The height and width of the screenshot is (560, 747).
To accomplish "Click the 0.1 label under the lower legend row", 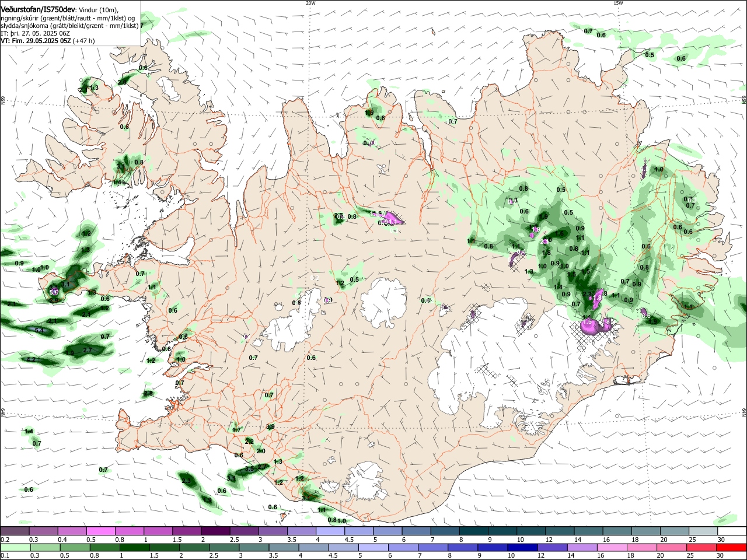I will coord(5,556).
